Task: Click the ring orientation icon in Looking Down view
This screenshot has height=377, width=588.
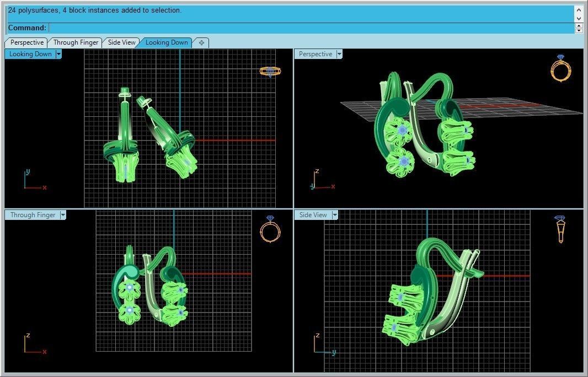Action: 270,72
